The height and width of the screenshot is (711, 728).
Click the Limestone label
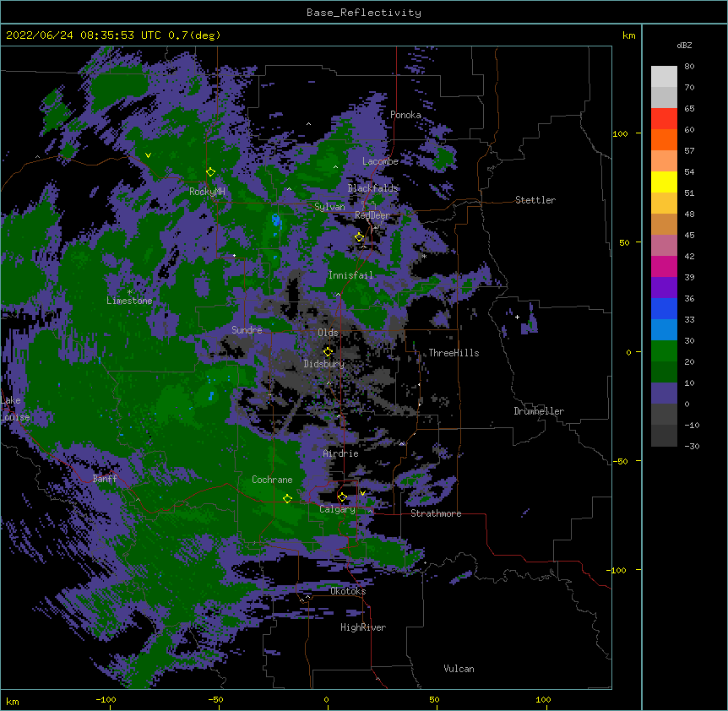tap(129, 301)
